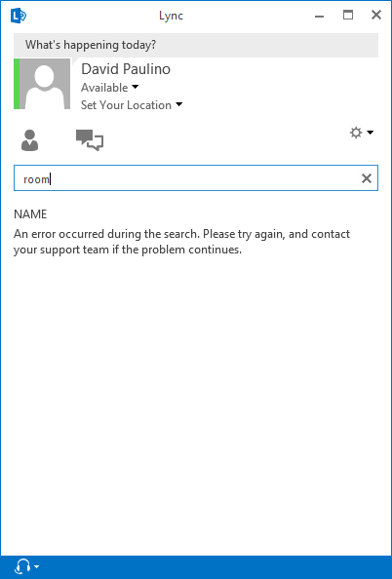Clear the search box with the X

[366, 178]
